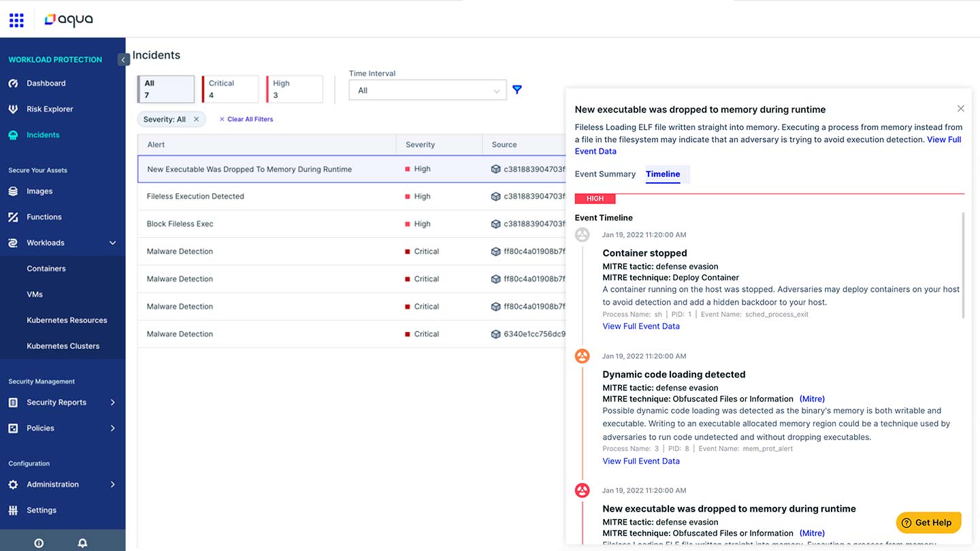Click the Images stack icon
Viewport: 980px width, 551px height.
click(13, 191)
